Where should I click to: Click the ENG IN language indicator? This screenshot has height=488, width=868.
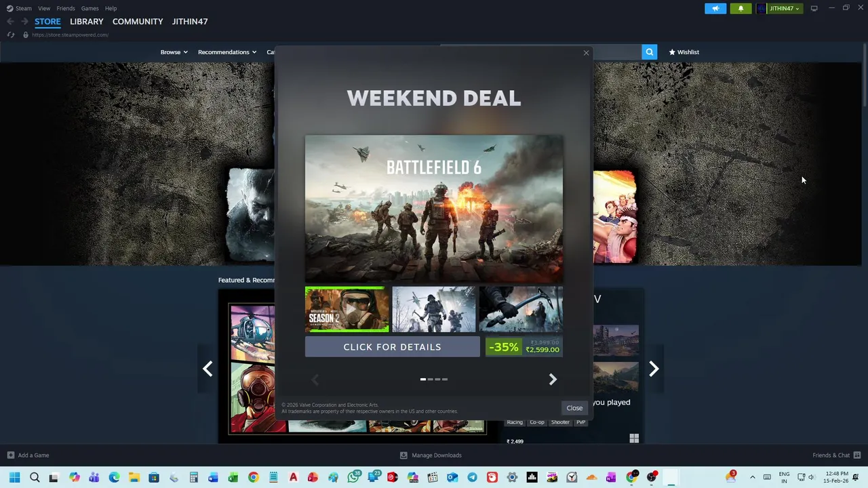(x=784, y=477)
